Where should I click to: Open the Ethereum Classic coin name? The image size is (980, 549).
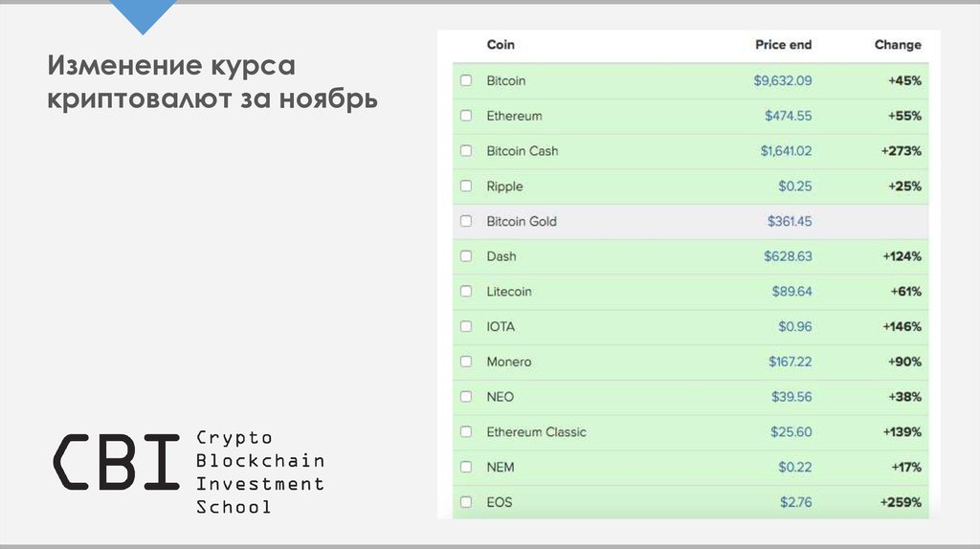tap(536, 432)
